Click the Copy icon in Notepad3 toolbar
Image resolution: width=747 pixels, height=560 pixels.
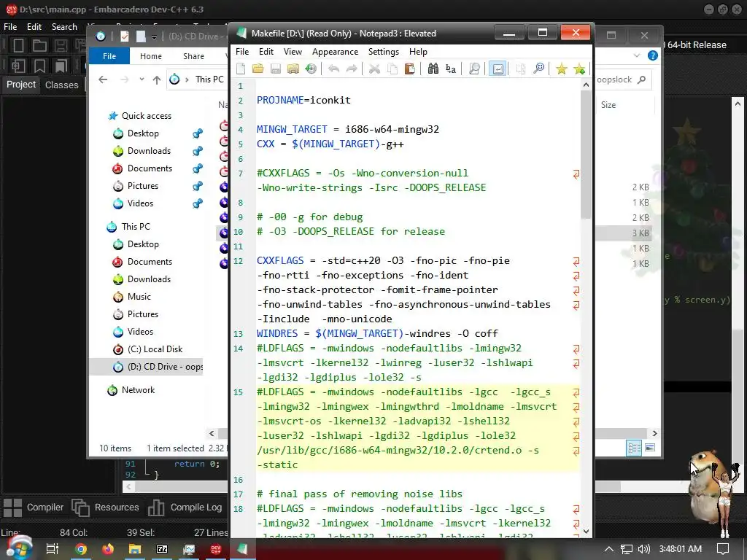tap(392, 69)
